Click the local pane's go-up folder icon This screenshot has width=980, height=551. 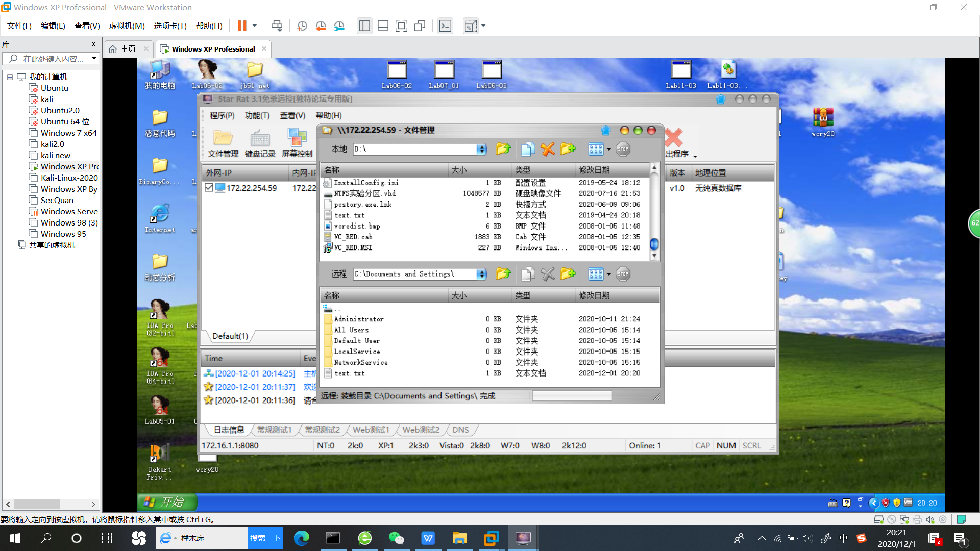pyautogui.click(x=503, y=149)
